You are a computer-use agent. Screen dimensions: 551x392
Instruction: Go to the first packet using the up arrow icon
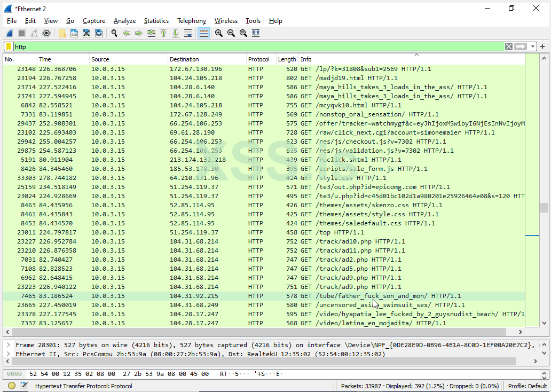163,33
